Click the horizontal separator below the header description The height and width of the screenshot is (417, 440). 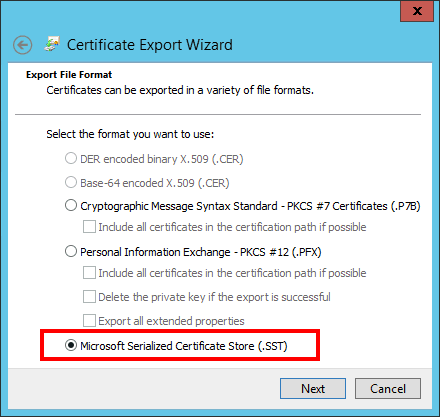(218, 114)
